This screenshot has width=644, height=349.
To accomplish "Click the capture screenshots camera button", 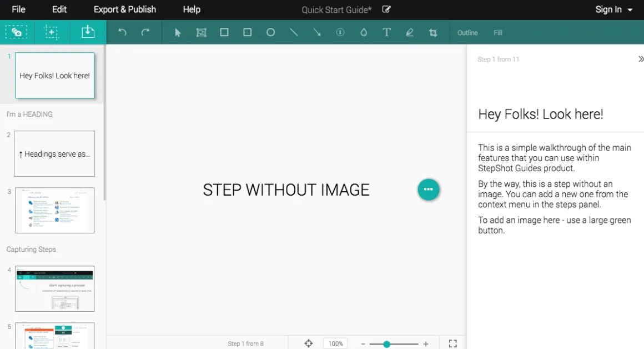I will coord(17,32).
